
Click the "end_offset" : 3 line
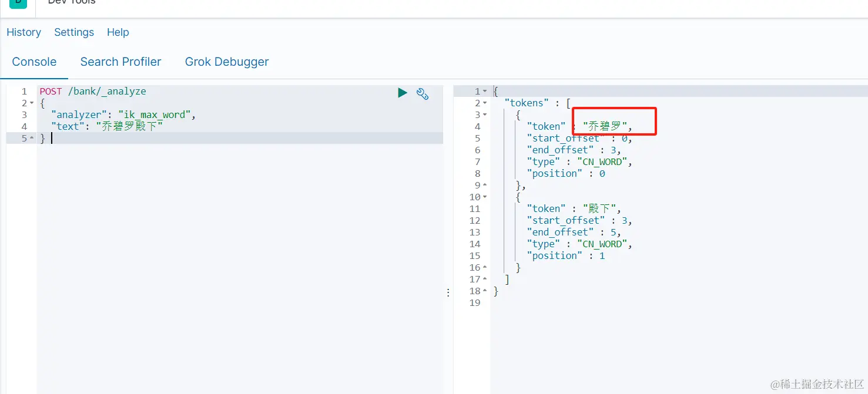point(574,150)
